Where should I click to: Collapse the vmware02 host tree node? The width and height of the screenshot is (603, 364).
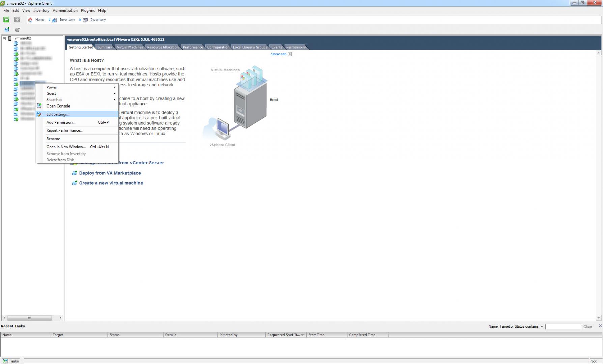click(4, 38)
